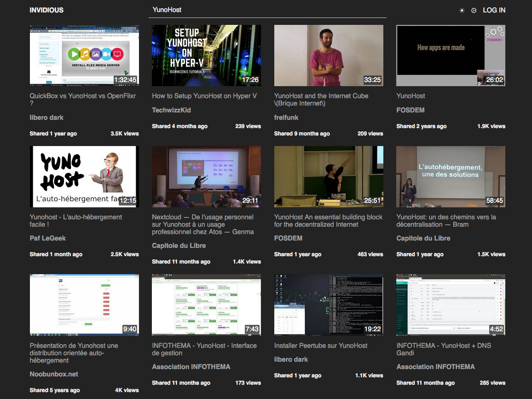Visit the Paf LeGeek channel
This screenshot has height=399, width=532.
(47, 238)
